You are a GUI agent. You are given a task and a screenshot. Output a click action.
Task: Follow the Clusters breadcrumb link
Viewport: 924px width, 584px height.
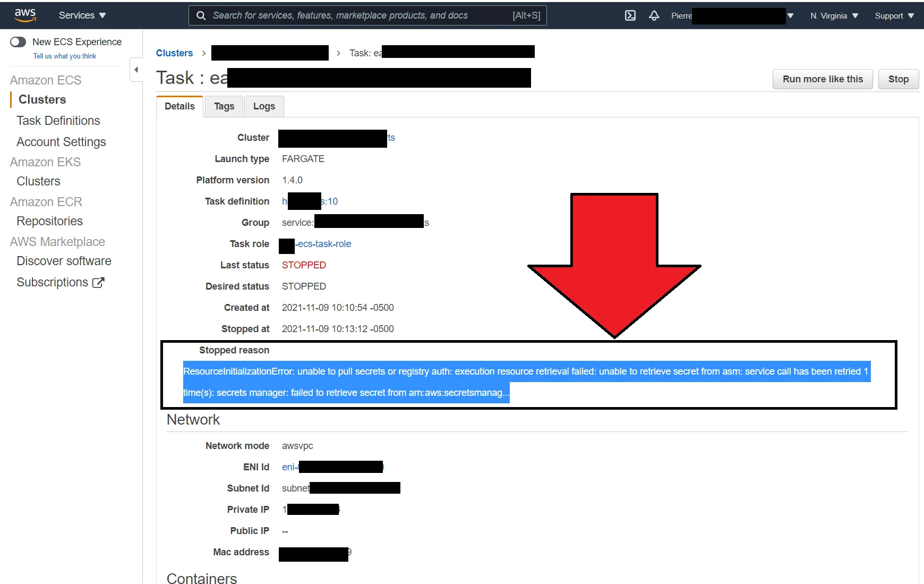pos(174,53)
